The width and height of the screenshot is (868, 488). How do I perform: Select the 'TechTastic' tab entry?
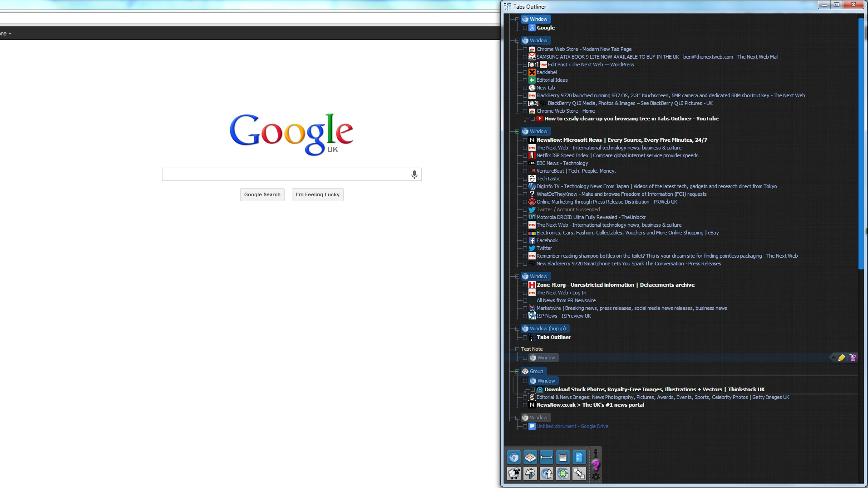pyautogui.click(x=548, y=179)
